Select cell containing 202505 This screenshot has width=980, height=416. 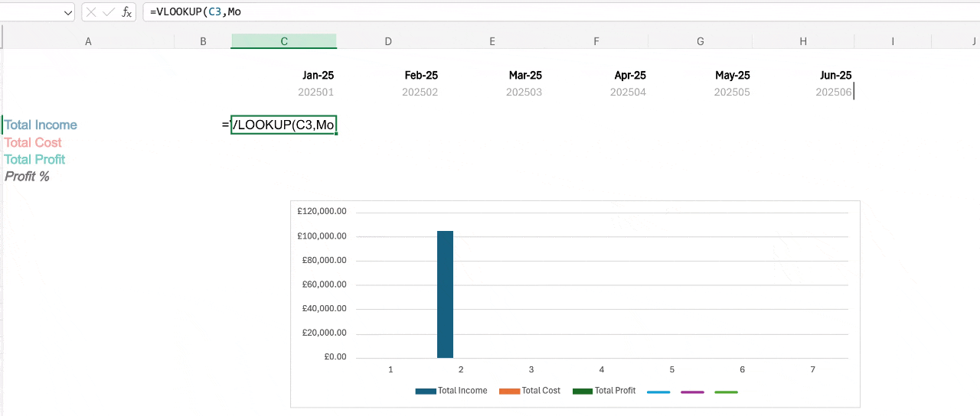pos(732,92)
